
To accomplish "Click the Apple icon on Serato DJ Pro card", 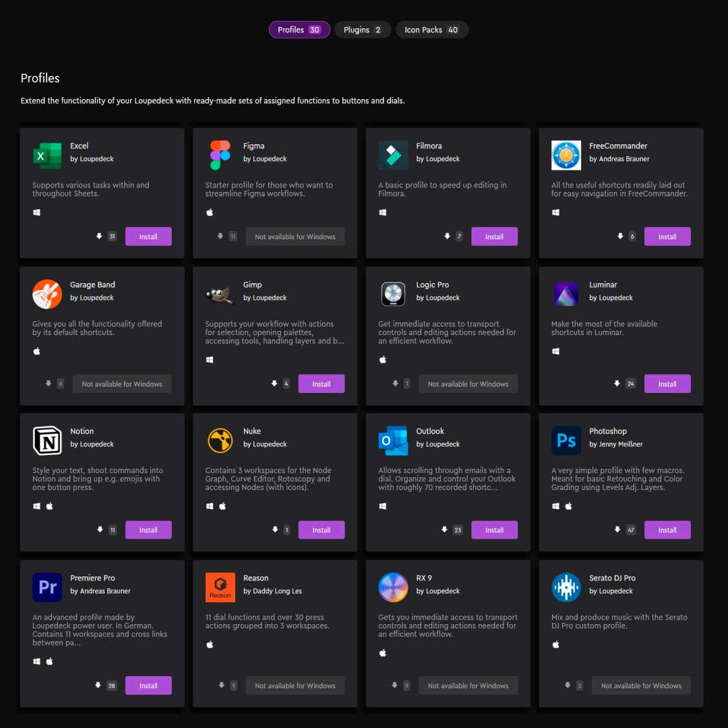I will (x=555, y=644).
